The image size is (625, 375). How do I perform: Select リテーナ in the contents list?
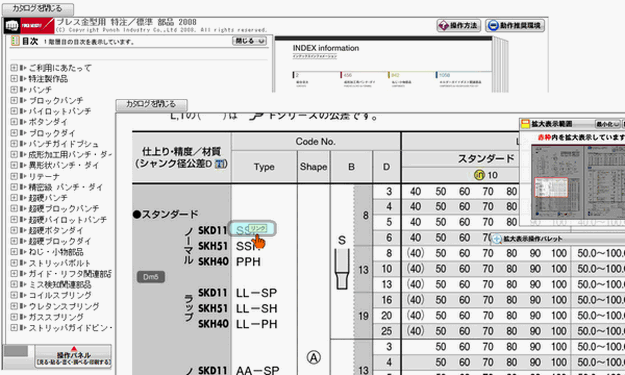click(x=44, y=176)
